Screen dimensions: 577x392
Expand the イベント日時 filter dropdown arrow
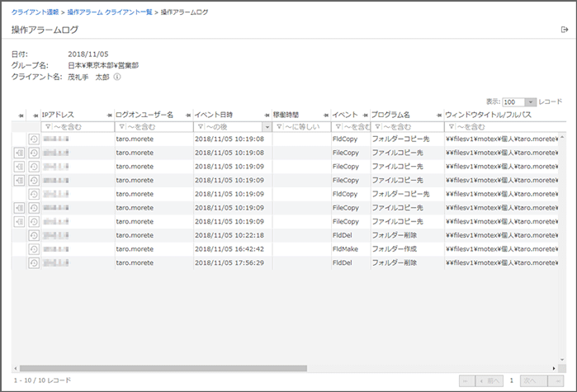[x=267, y=127]
